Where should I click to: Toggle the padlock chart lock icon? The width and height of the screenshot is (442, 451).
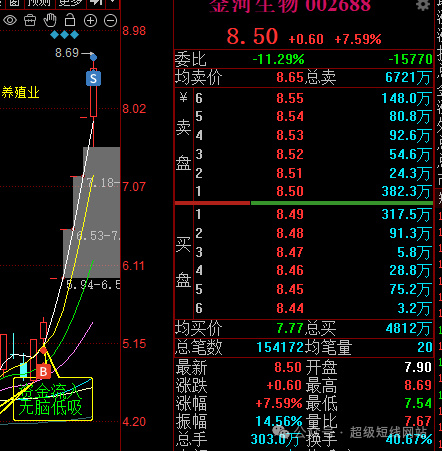(70, 20)
